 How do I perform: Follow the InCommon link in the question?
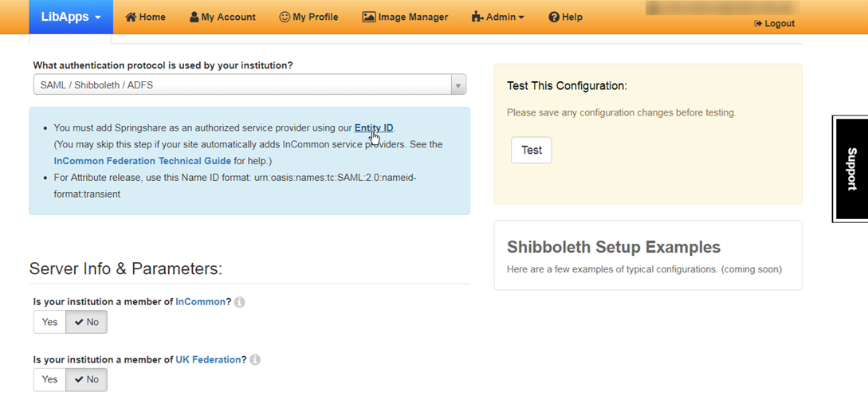[200, 302]
